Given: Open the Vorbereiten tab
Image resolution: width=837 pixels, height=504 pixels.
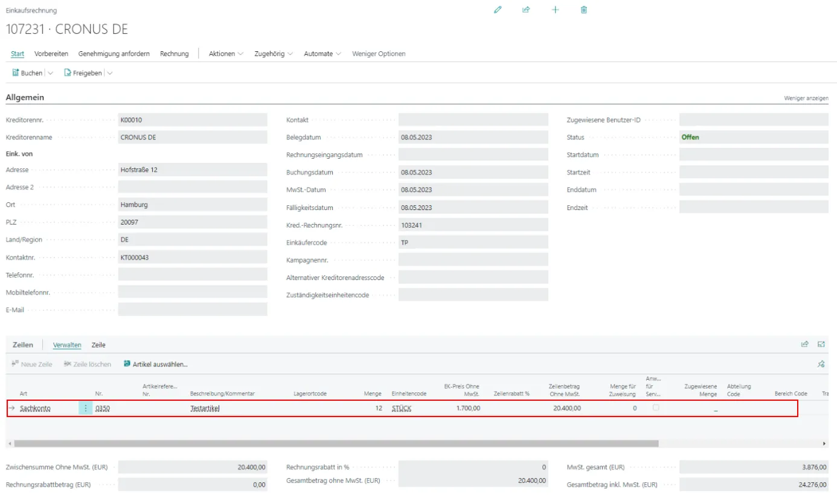Looking at the screenshot, I should point(51,54).
